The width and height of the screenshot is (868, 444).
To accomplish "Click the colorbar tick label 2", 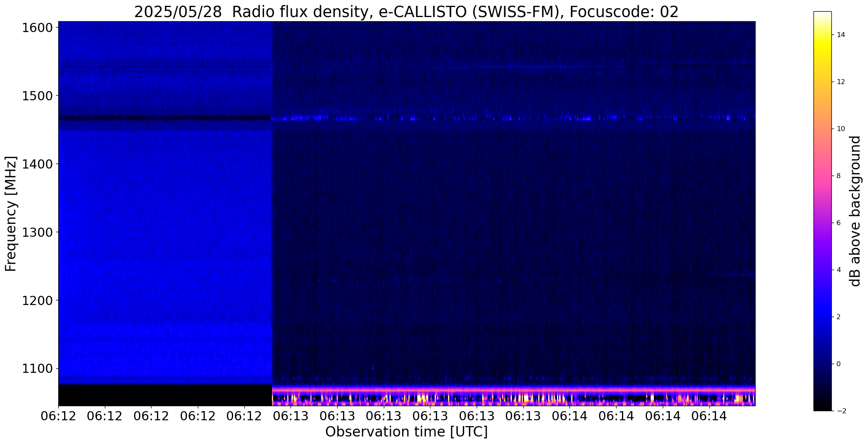I will (838, 317).
